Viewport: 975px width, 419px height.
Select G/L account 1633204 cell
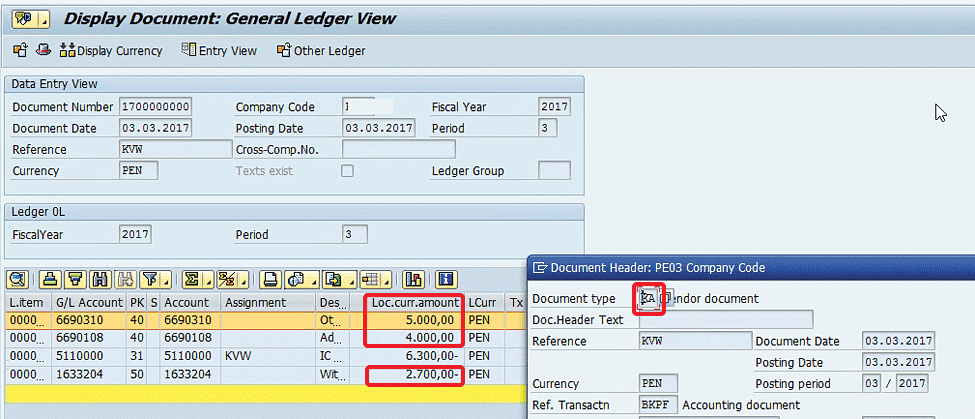pyautogui.click(x=89, y=375)
